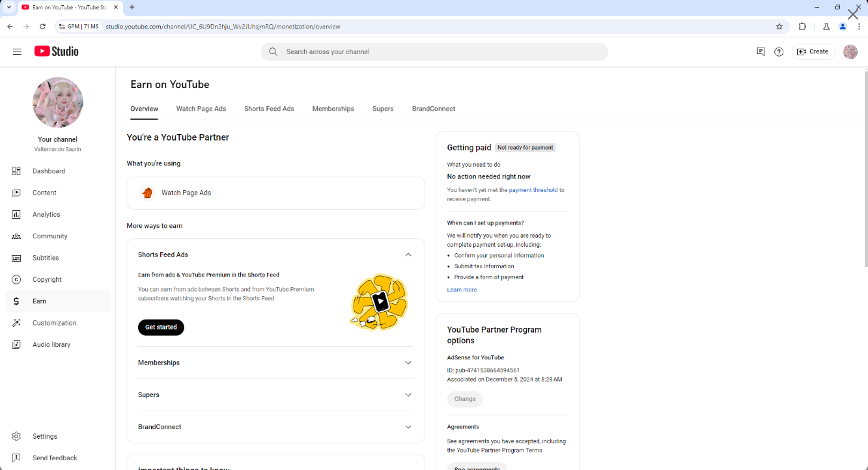Open Dashboard from the sidebar
The height and width of the screenshot is (470, 868).
click(58, 171)
